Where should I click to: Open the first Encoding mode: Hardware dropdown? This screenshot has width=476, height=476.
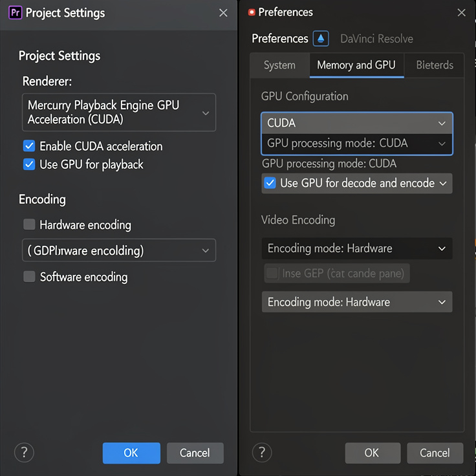click(356, 248)
